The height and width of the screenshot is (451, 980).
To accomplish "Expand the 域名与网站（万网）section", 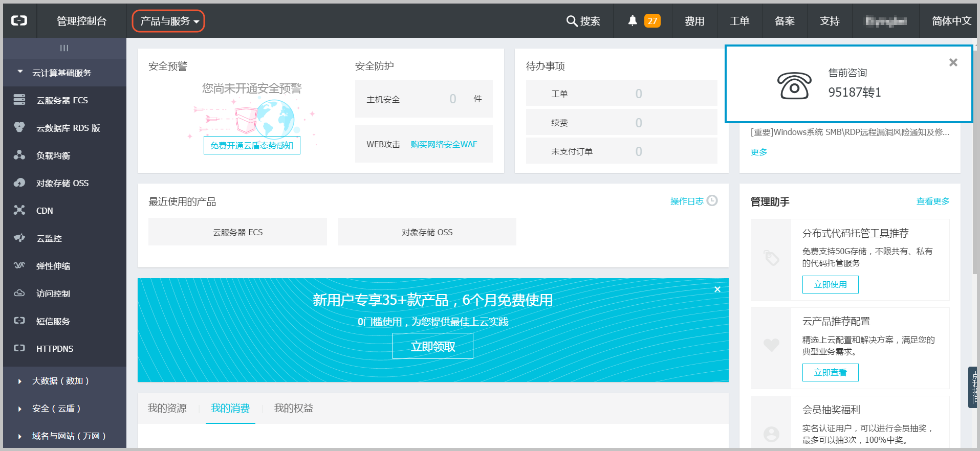I will (64, 436).
